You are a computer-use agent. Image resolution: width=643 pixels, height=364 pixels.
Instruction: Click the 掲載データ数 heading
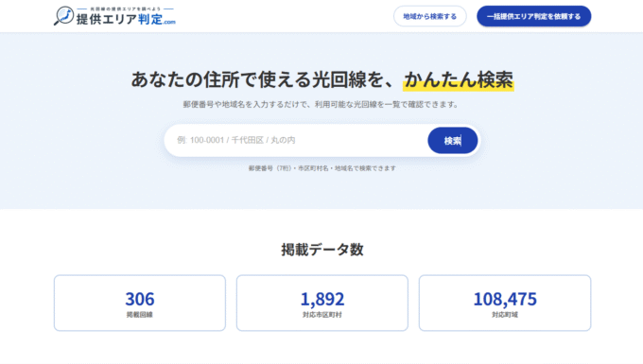click(322, 250)
